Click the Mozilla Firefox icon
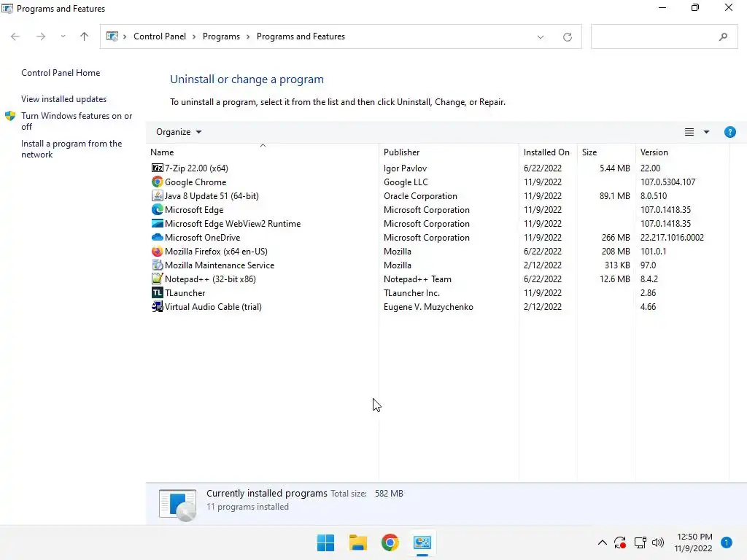This screenshot has width=747, height=560. click(x=158, y=251)
